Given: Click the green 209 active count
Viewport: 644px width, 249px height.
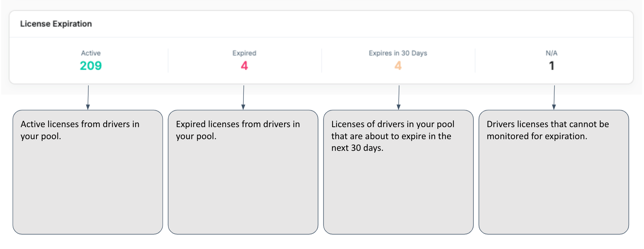Looking at the screenshot, I should point(91,66).
